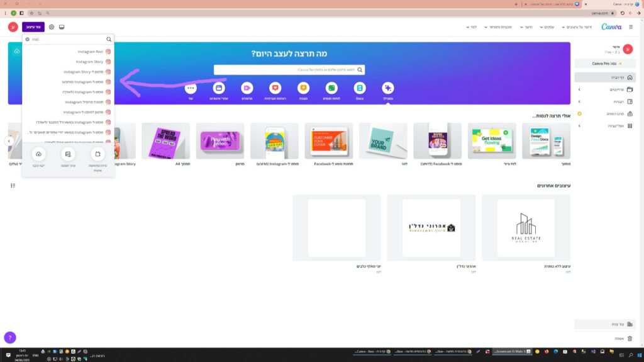644x362 pixels.
Task: Select the Videos category icon
Action: tap(247, 88)
